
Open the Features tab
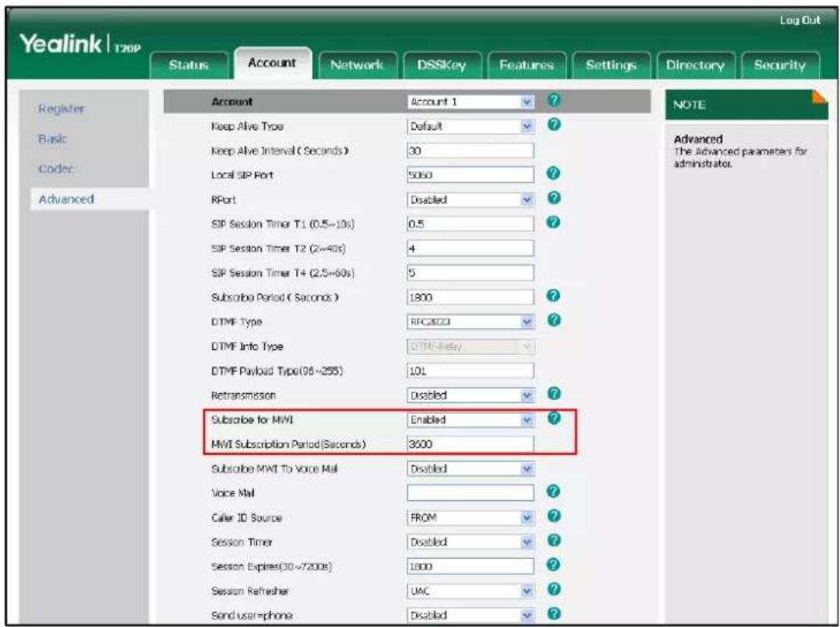tap(526, 66)
